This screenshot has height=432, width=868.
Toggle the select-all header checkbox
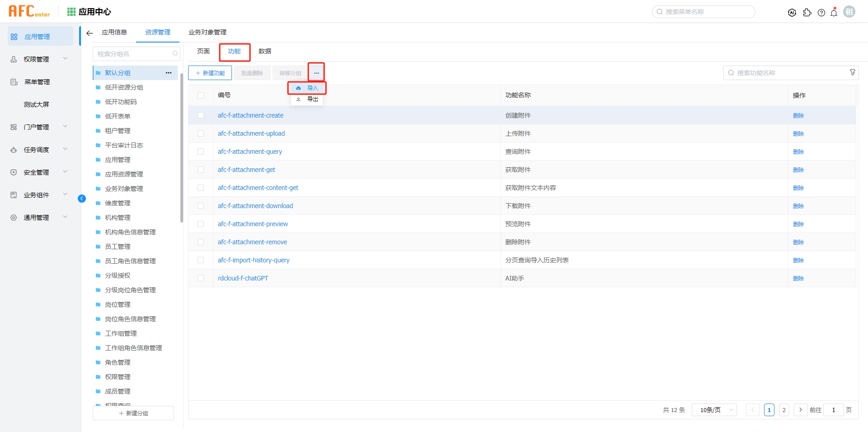(201, 95)
